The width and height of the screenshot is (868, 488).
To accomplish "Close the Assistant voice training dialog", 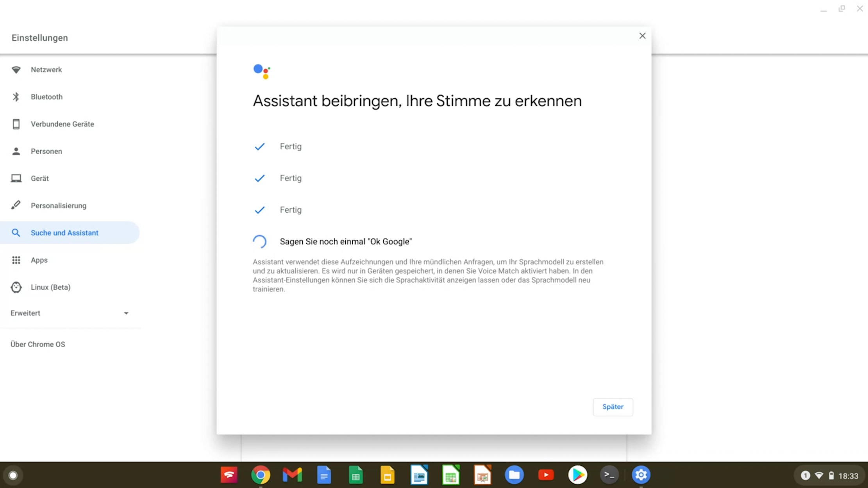I will pos(642,36).
